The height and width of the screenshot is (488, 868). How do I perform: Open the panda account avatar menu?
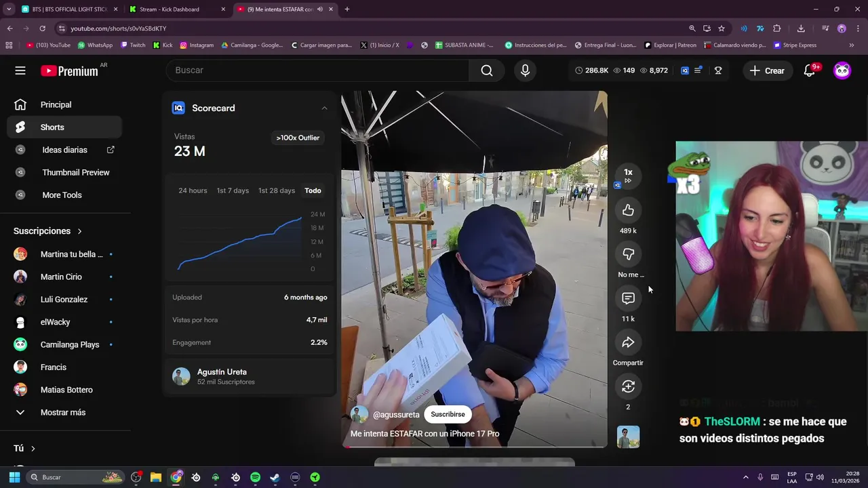point(842,70)
